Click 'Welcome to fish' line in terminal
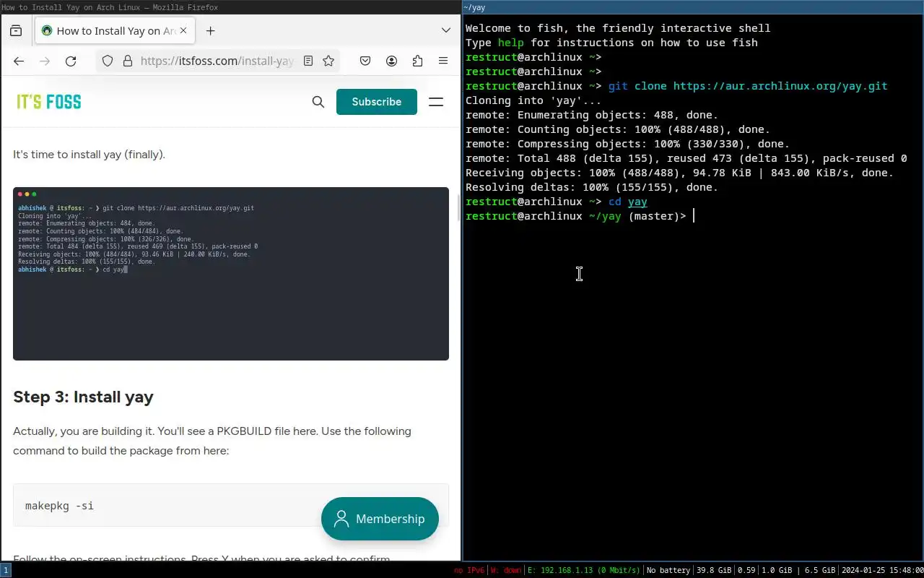The image size is (924, 578). 618,28
